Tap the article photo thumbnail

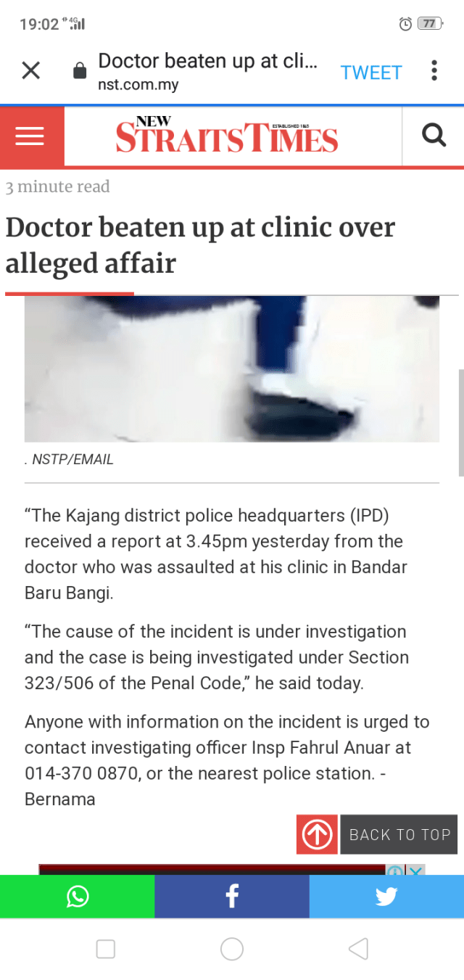pos(232,368)
